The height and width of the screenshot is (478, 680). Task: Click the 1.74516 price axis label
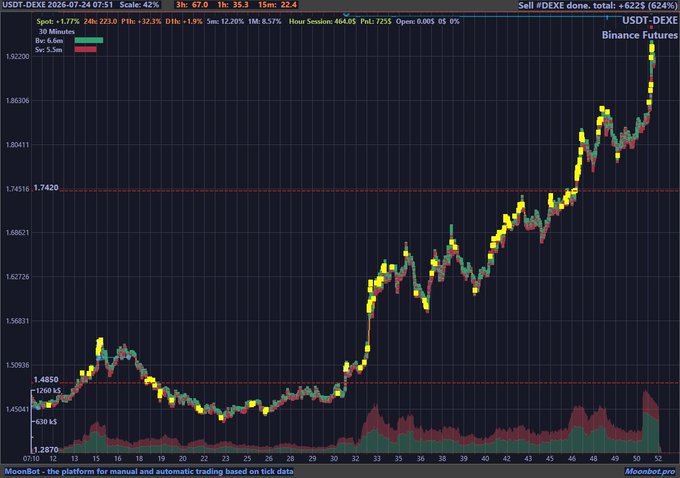pos(17,189)
